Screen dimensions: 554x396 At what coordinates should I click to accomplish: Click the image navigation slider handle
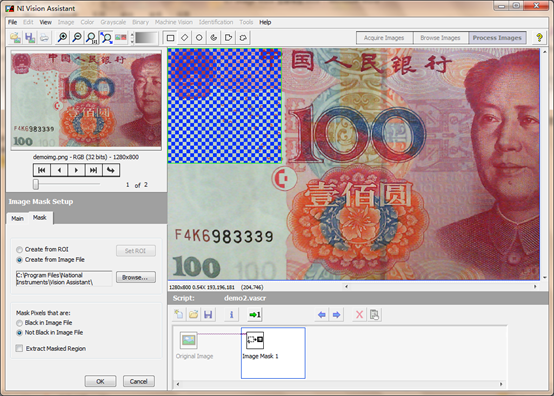click(x=36, y=184)
